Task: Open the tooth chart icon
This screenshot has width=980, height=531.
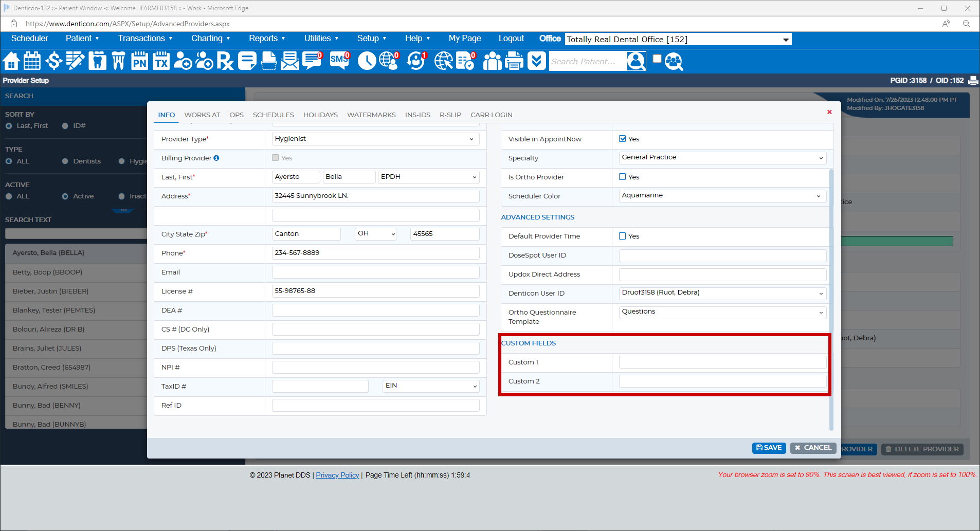Action: pos(97,61)
